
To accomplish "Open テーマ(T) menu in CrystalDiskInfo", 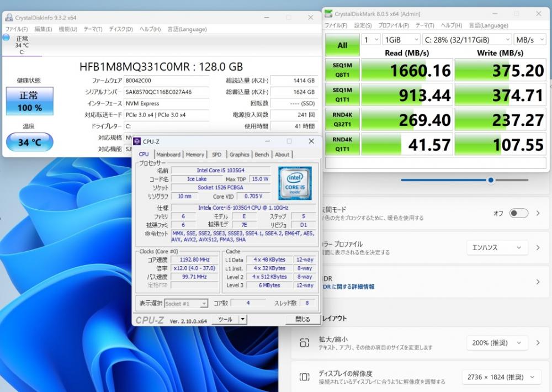I will [x=93, y=29].
